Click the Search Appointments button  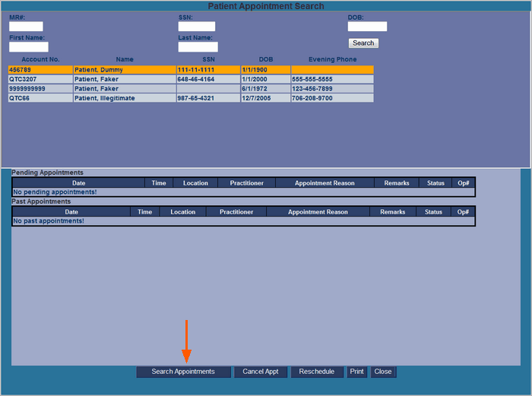pos(182,372)
